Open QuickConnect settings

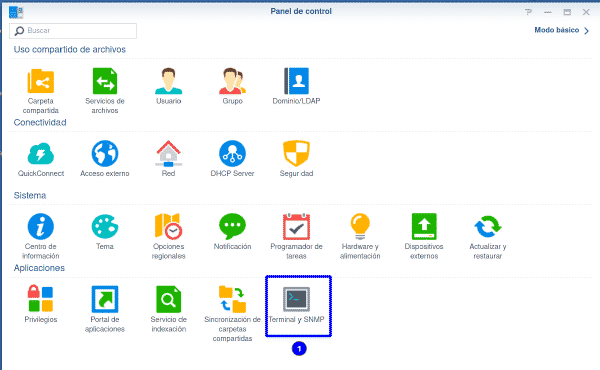(41, 159)
